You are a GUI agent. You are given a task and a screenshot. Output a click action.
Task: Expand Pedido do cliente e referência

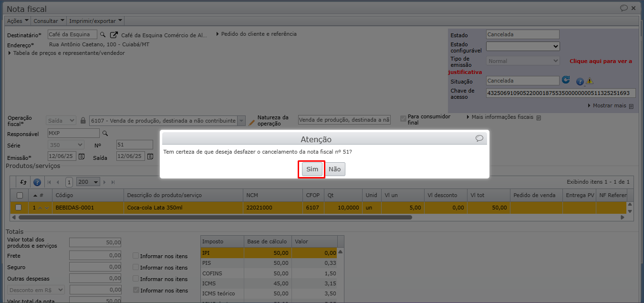pos(257,34)
